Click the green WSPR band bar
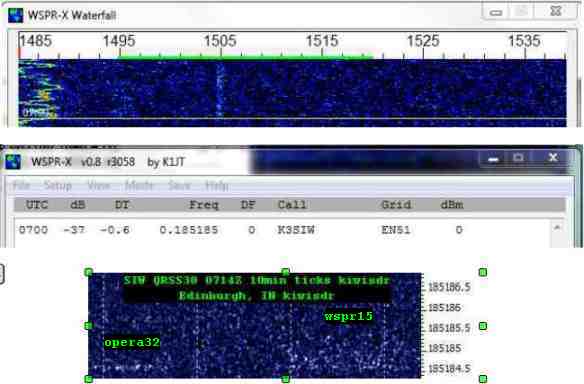This screenshot has height=384, width=584. [246, 57]
